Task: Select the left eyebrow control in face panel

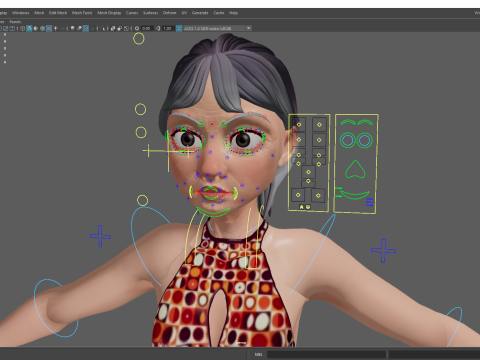Action: click(347, 122)
